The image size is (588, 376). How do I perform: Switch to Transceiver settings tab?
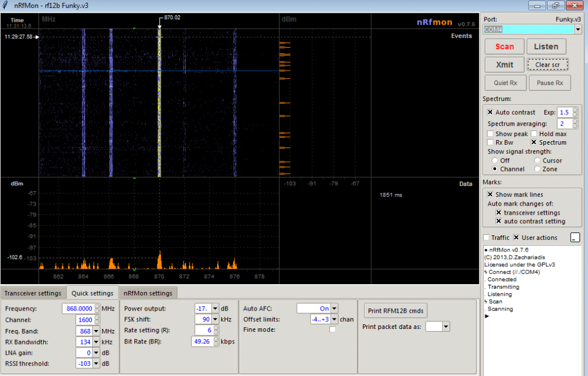33,293
